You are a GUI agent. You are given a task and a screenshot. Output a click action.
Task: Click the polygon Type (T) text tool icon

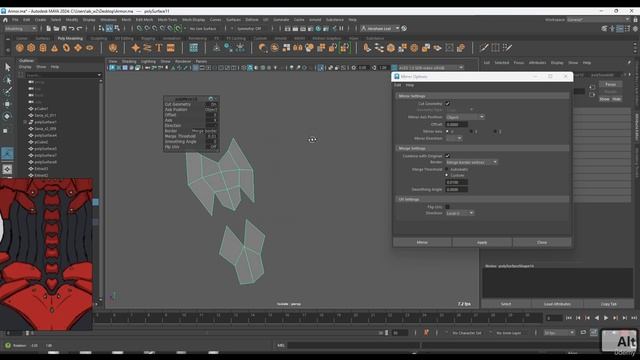[x=159, y=48]
